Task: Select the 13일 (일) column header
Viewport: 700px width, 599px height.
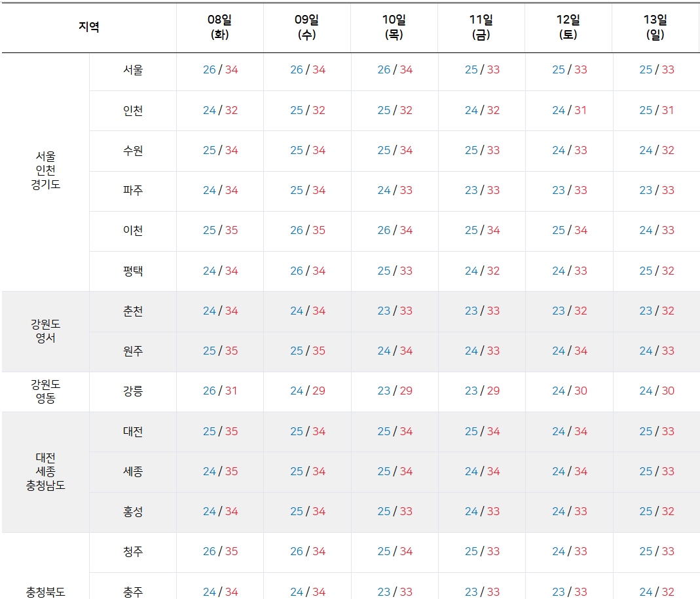Action: 655,28
